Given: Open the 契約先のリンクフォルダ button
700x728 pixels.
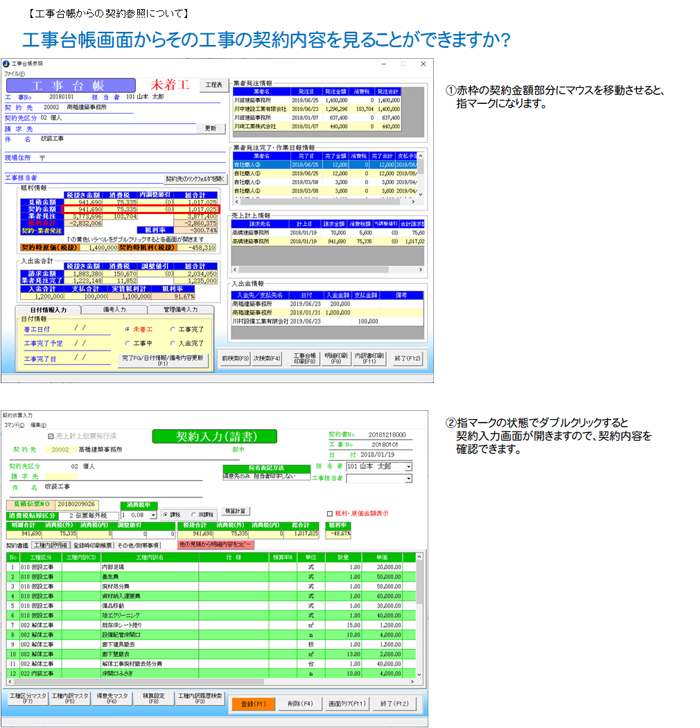Looking at the screenshot, I should click(x=195, y=178).
